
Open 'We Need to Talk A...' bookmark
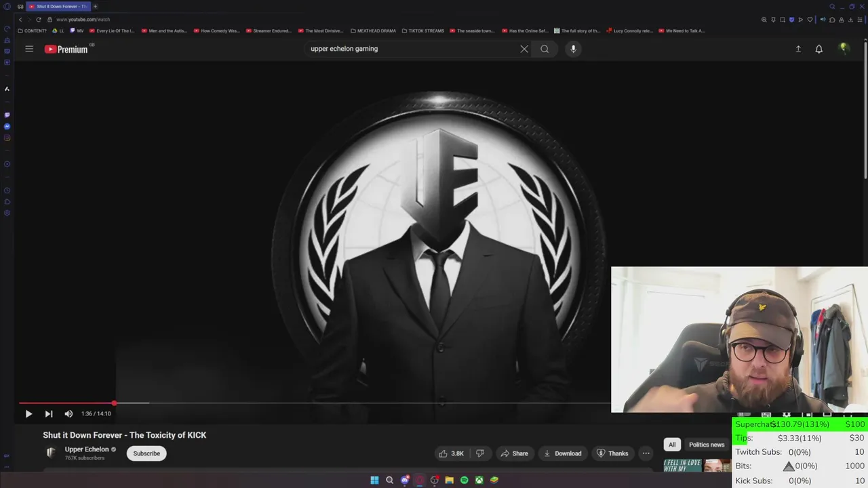[x=682, y=30]
